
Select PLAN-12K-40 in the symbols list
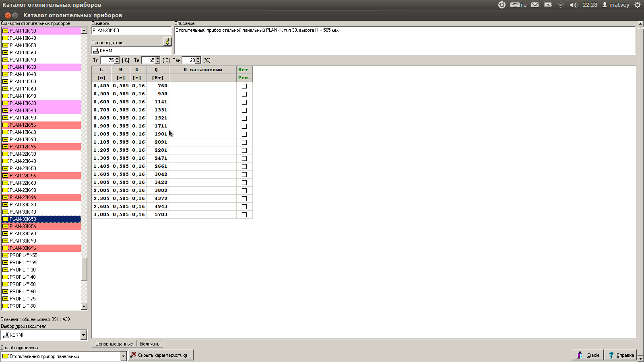point(41,111)
